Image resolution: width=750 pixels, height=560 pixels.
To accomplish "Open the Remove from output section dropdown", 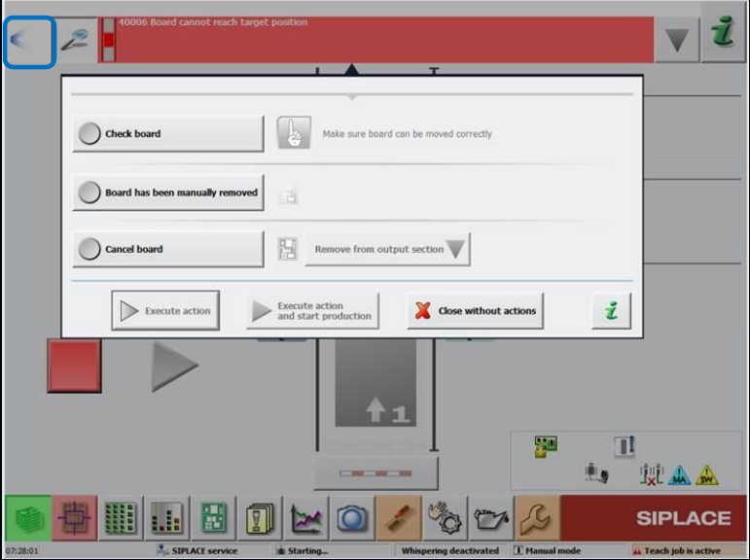I will coord(388,249).
